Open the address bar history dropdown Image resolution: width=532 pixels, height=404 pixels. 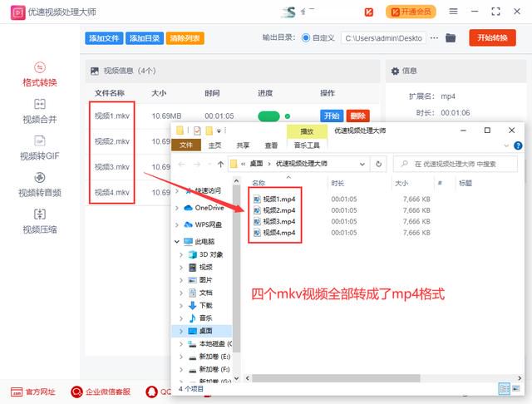tap(362, 165)
